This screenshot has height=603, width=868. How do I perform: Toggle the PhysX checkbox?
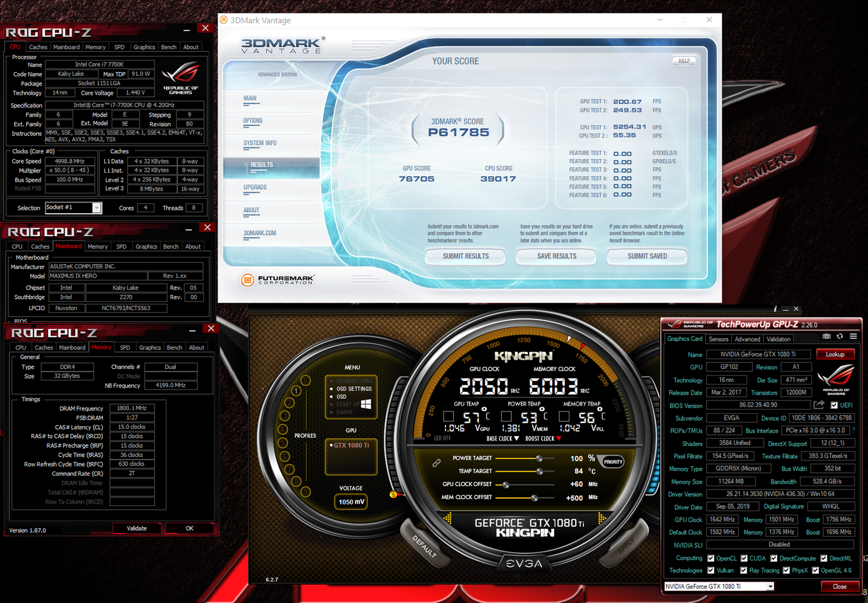tap(786, 571)
